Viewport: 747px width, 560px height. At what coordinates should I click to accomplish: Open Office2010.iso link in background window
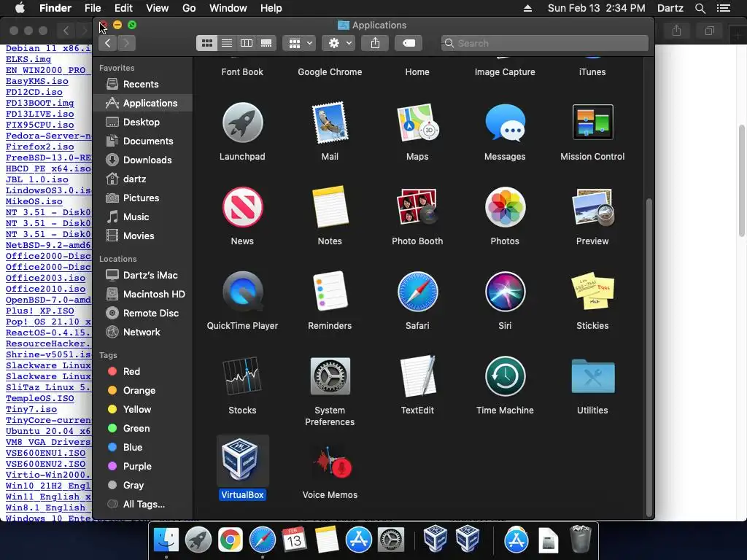46,289
